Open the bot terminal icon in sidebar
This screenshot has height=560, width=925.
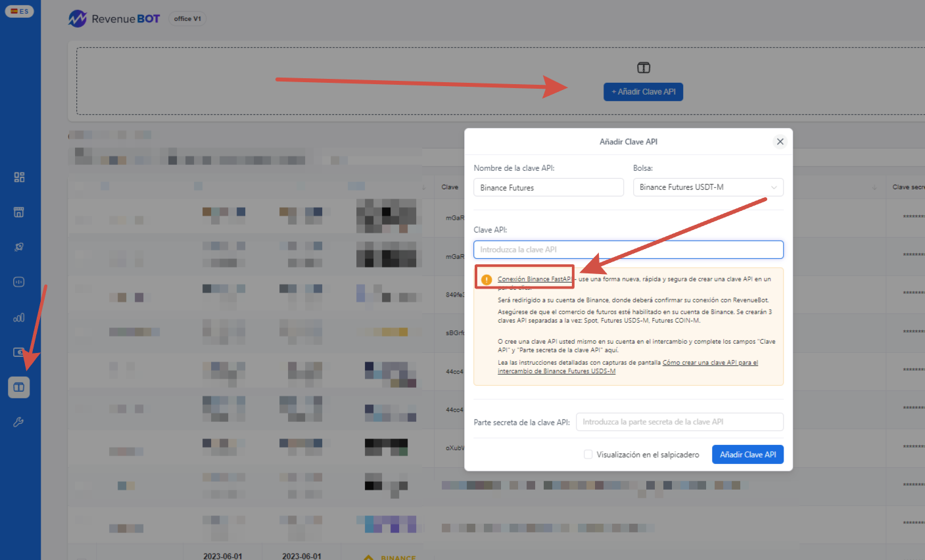[19, 282]
